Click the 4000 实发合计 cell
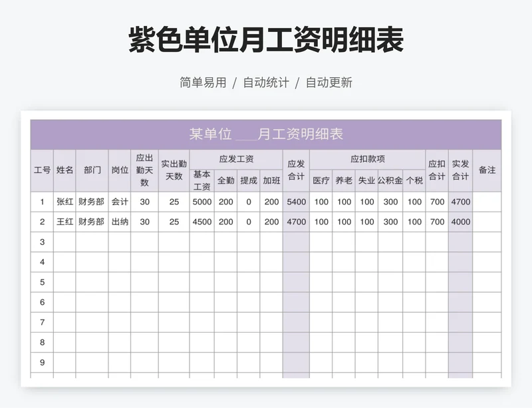 pos(460,222)
